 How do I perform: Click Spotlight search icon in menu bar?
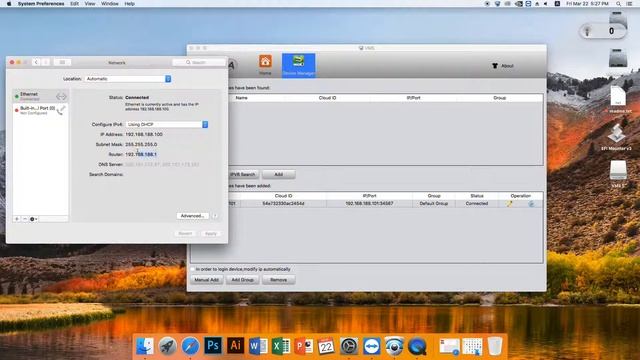[x=619, y=4]
